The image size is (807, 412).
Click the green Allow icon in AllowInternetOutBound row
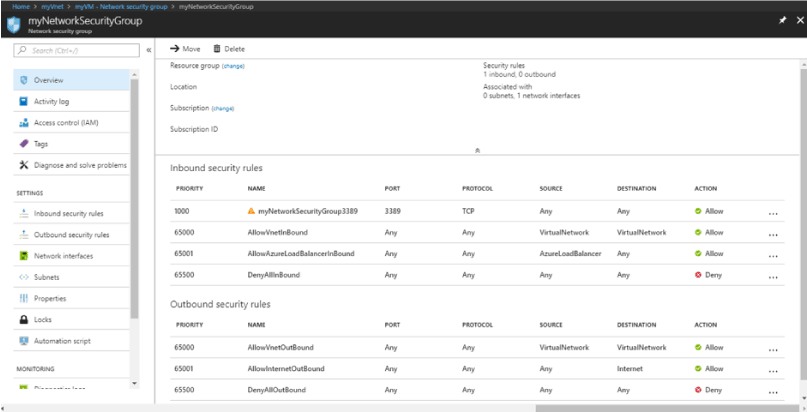[x=698, y=369]
